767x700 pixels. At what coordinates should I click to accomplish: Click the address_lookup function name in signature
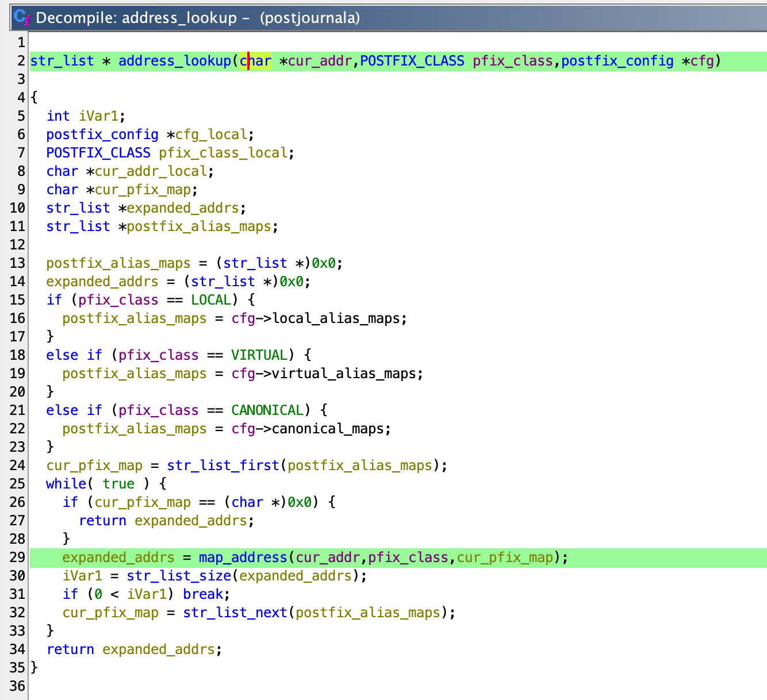click(x=174, y=61)
